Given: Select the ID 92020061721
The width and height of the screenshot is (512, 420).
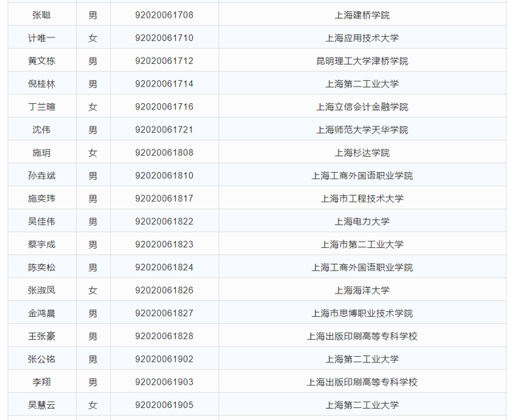Looking at the screenshot, I should pos(164,130).
